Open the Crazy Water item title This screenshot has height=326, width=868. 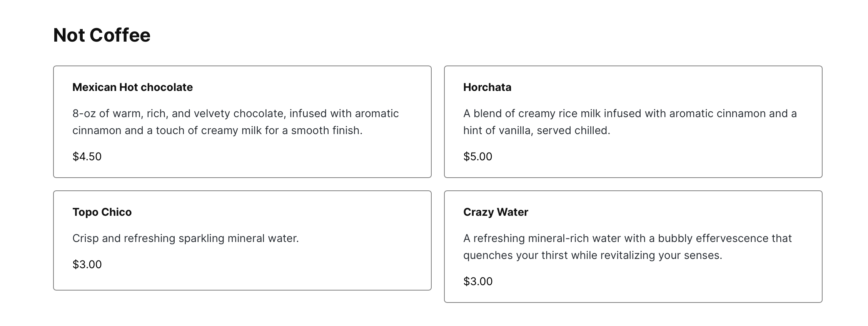(x=496, y=212)
